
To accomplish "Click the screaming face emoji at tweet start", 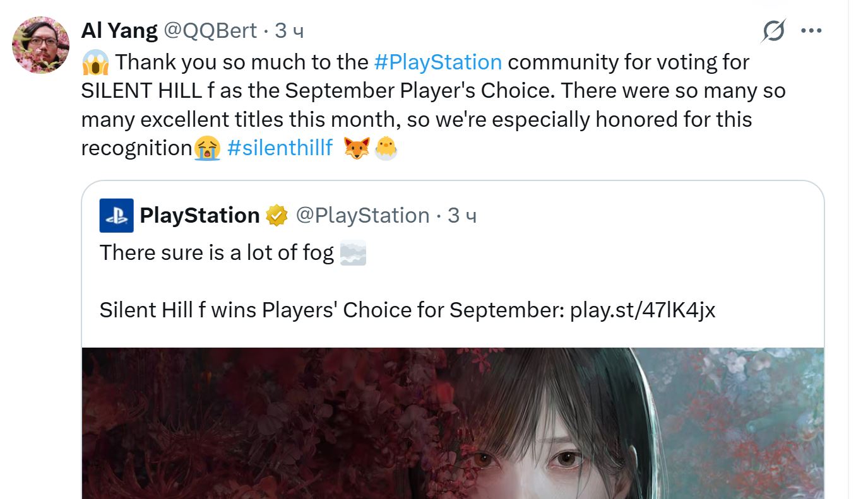I will click(x=95, y=62).
